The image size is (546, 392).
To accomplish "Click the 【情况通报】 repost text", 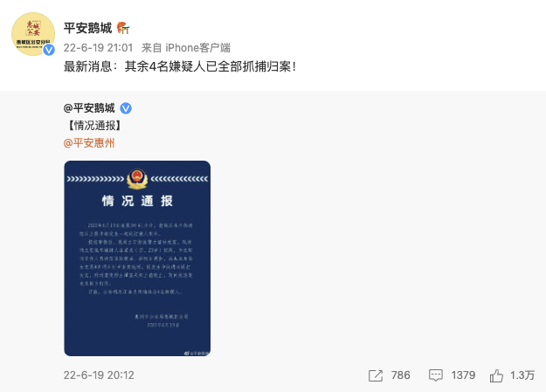I will pos(93,126).
